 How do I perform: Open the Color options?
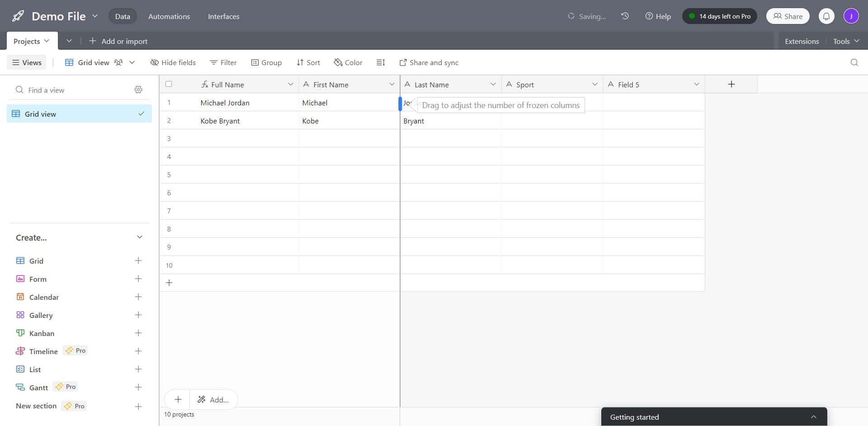348,62
